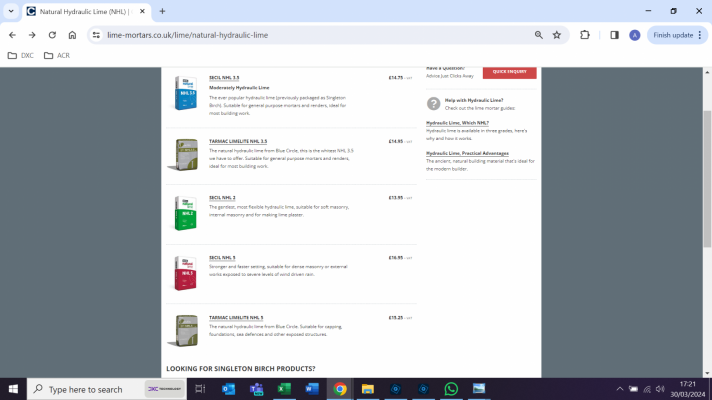Image resolution: width=712 pixels, height=400 pixels.
Task: Click the Tarmac Limelite NHL 3.5 bag image
Action: [x=183, y=154]
